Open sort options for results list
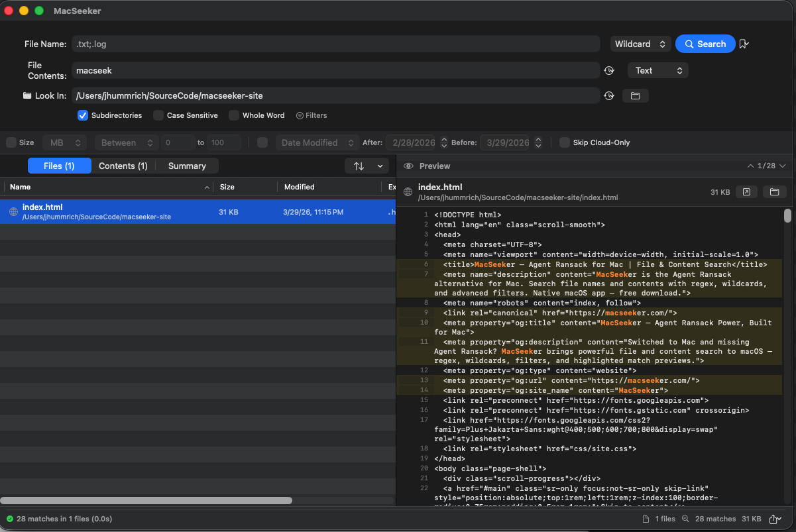 pyautogui.click(x=367, y=166)
